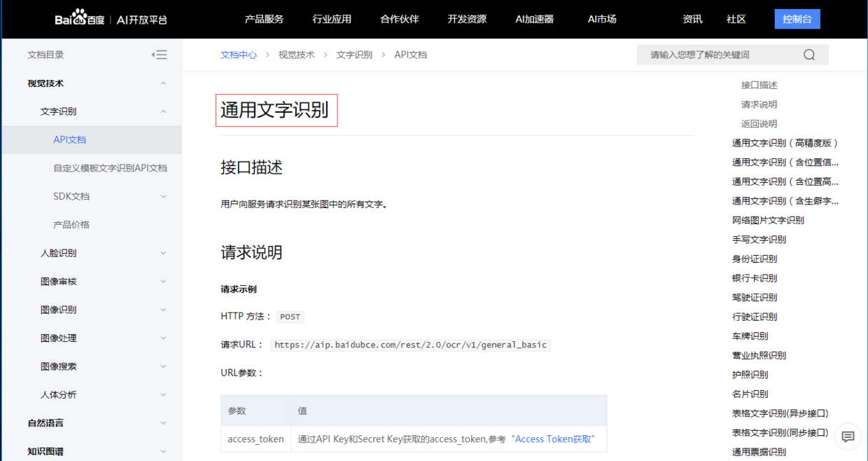Jump to 请求说明 in page outline
This screenshot has height=461, width=868.
point(759,104)
